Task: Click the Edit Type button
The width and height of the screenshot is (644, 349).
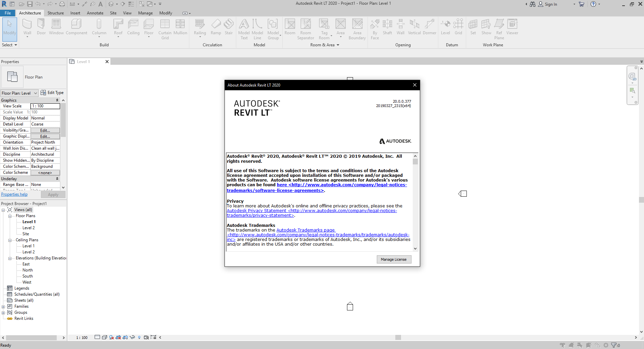Action: tap(52, 93)
